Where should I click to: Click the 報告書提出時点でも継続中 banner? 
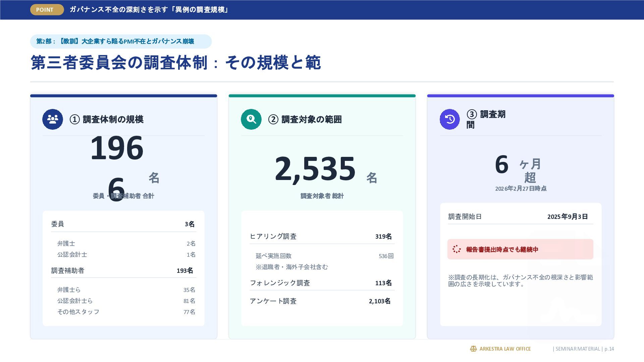click(x=520, y=249)
